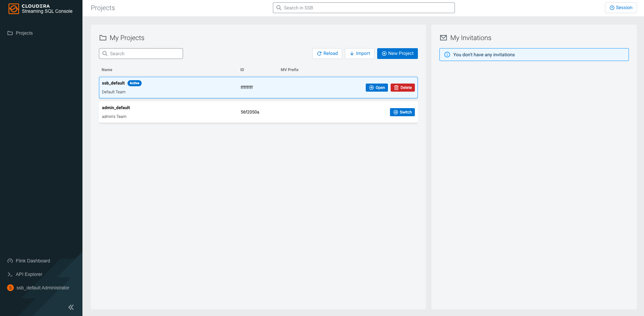Image resolution: width=644 pixels, height=316 pixels.
Task: Create a New Project
Action: (397, 54)
